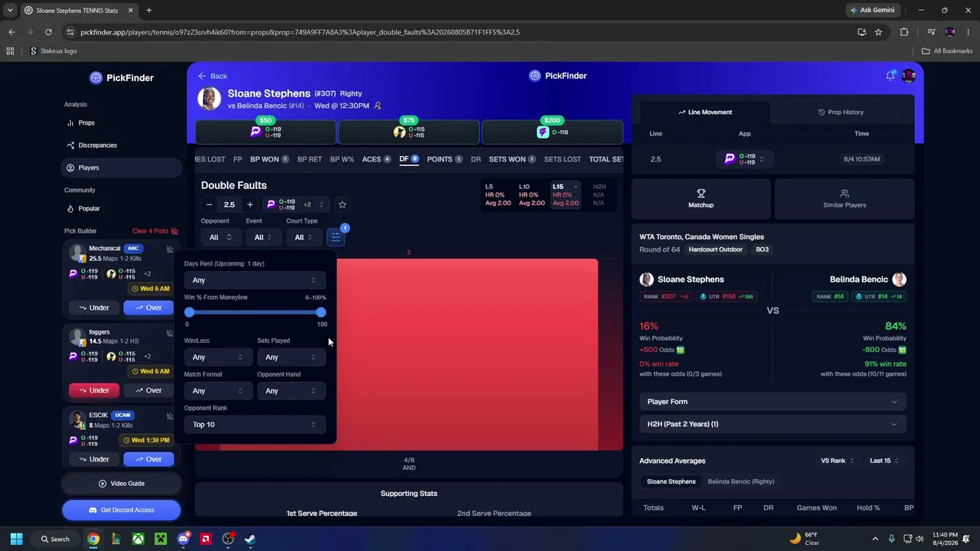Select Players in the sidebar

tap(121, 168)
